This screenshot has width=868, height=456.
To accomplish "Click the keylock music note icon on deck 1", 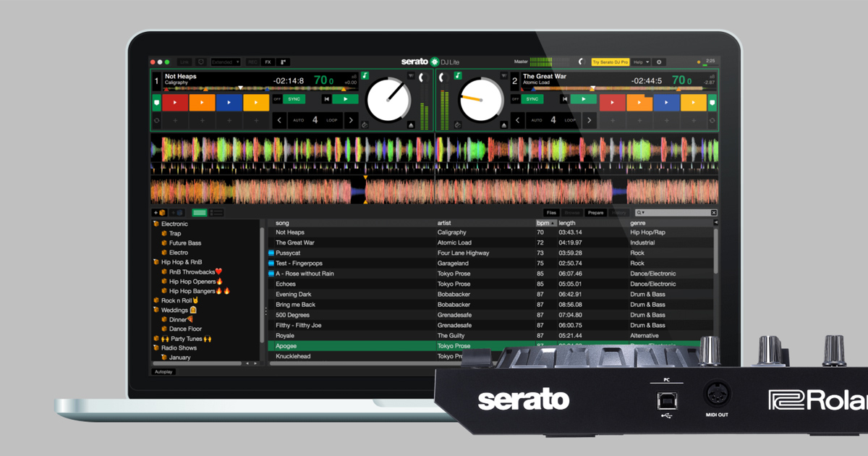I will tap(365, 75).
